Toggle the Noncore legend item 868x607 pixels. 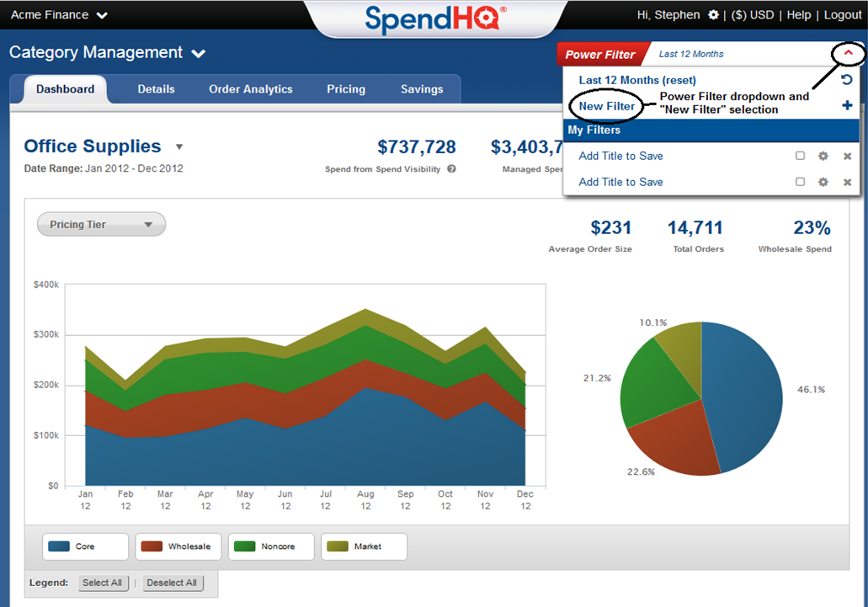pos(271,546)
